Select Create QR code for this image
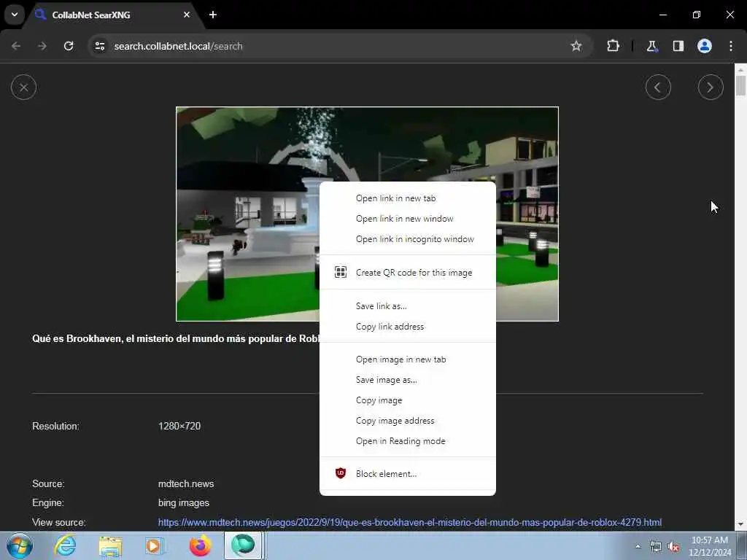This screenshot has height=560, width=747. pyautogui.click(x=407, y=273)
